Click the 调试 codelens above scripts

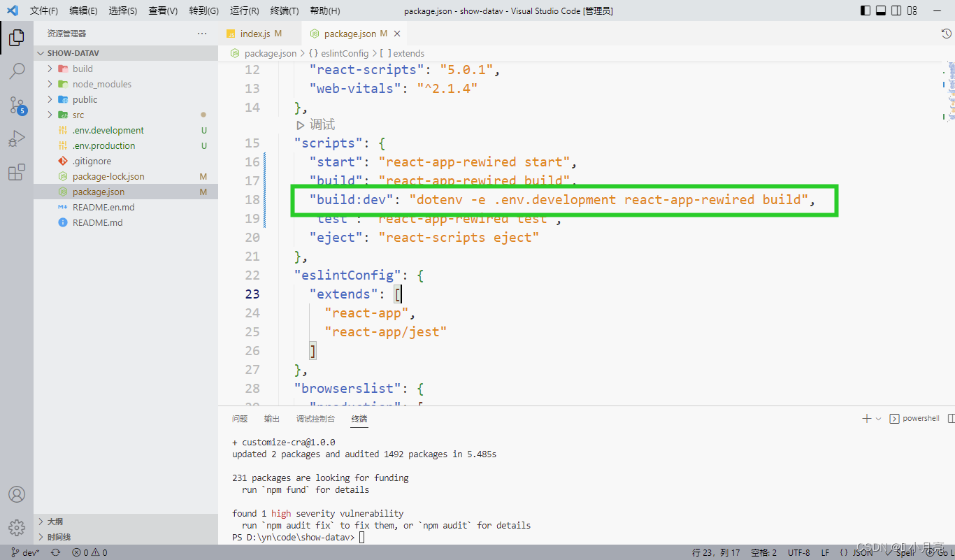(x=316, y=124)
